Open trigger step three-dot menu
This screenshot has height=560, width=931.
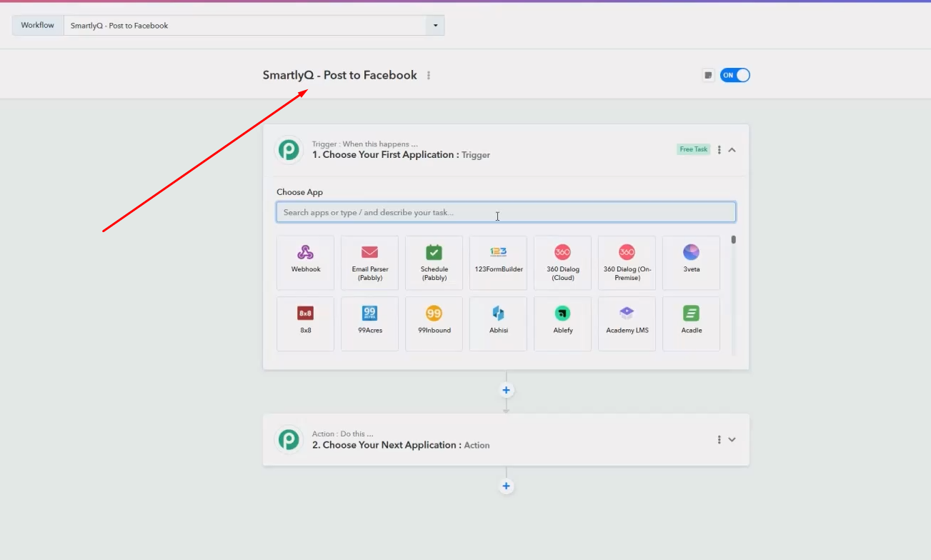pos(719,150)
